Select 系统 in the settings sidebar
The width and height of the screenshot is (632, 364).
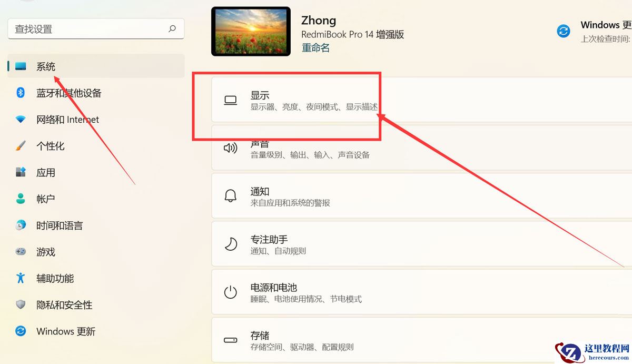[x=46, y=66]
